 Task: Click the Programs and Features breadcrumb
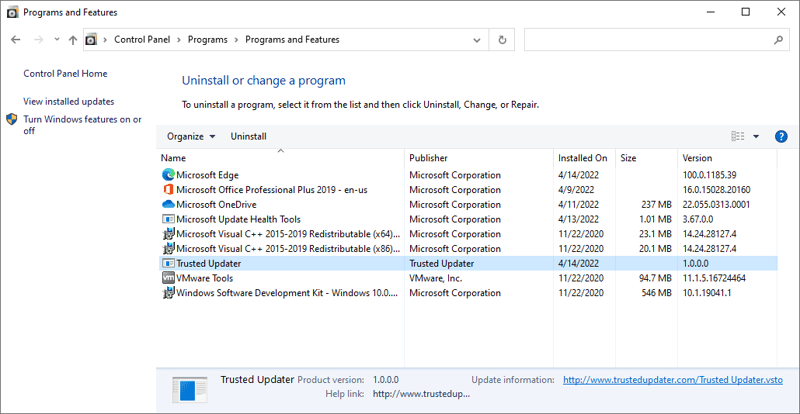[292, 39]
